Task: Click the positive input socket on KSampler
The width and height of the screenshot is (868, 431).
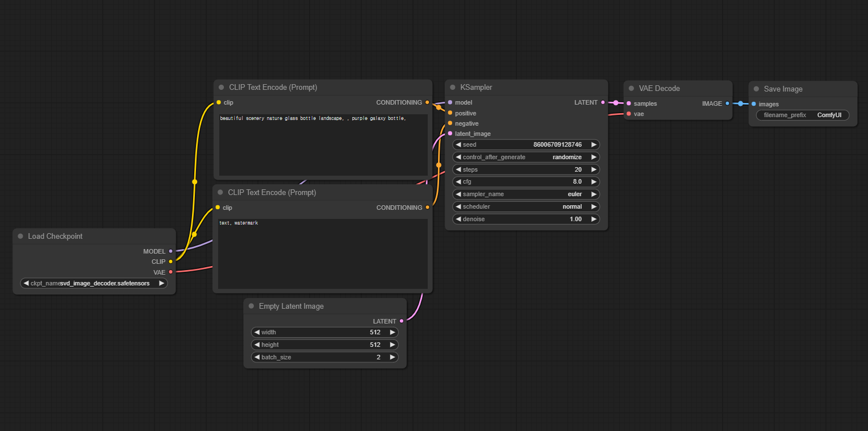Action: pyautogui.click(x=450, y=113)
